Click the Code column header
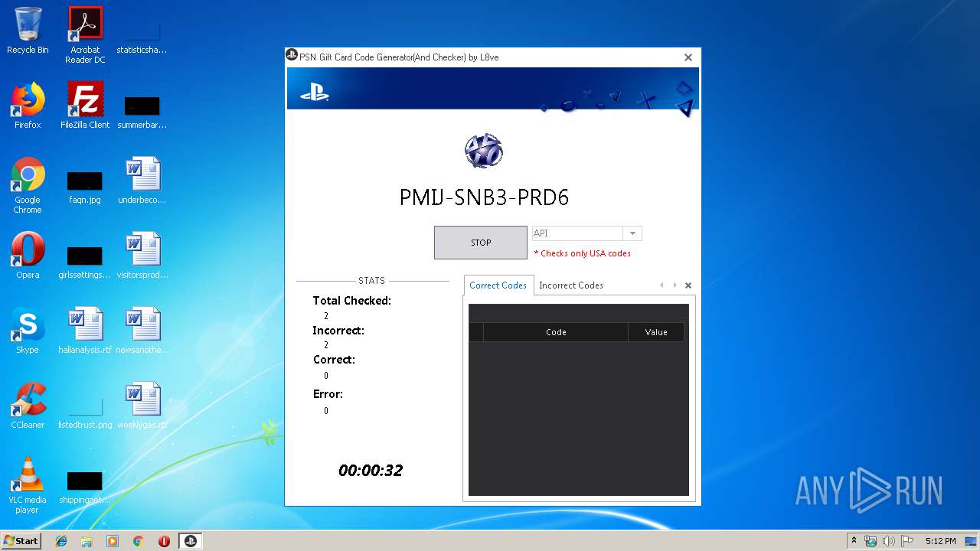This screenshot has height=551, width=980. (x=556, y=332)
